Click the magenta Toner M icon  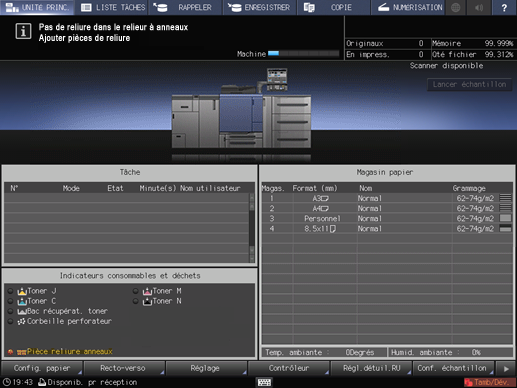[147, 291]
